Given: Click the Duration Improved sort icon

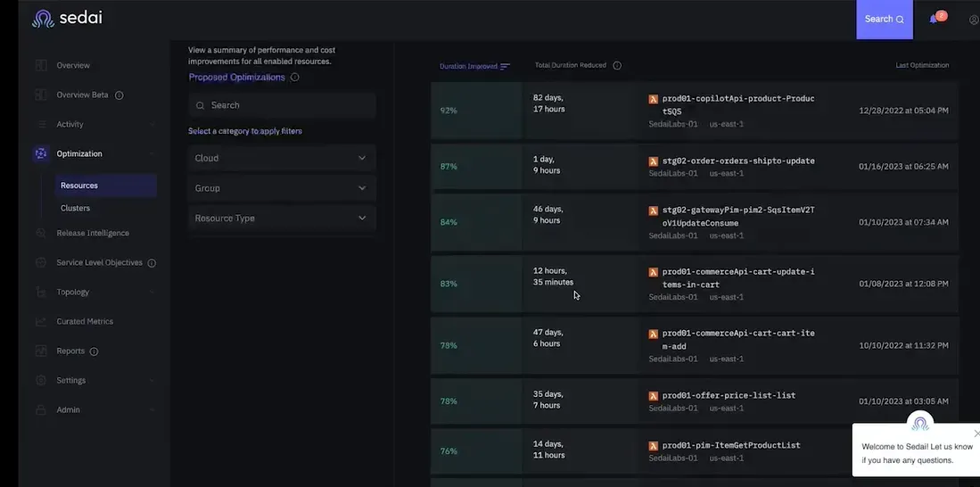Looking at the screenshot, I should coord(505,66).
